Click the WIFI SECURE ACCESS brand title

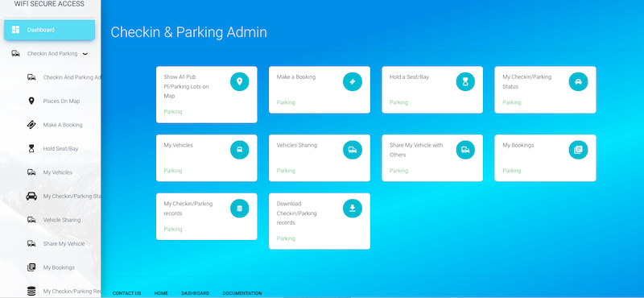[49, 4]
